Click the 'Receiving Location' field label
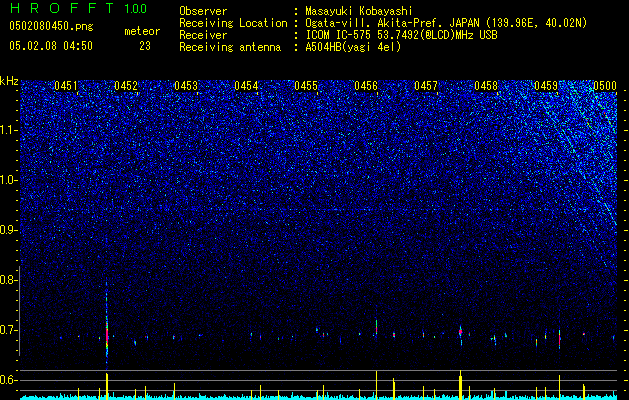Screen dimensions: 629x400 click(233, 23)
